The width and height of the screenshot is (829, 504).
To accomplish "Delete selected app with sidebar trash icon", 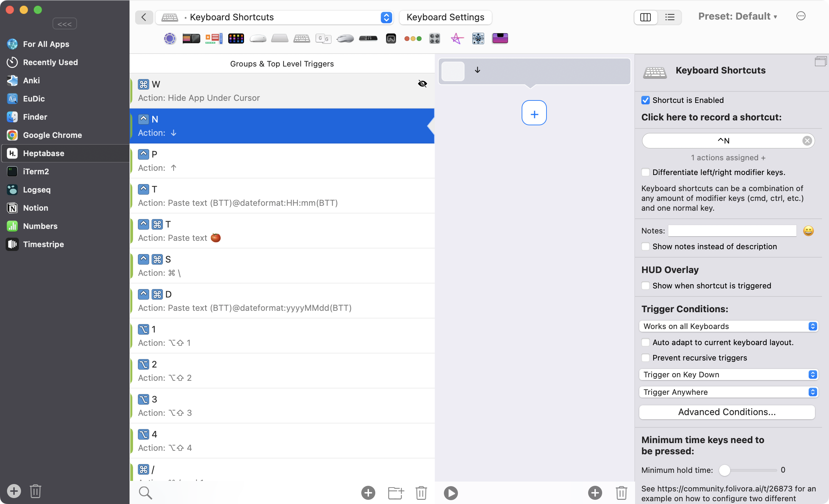I will tap(35, 491).
